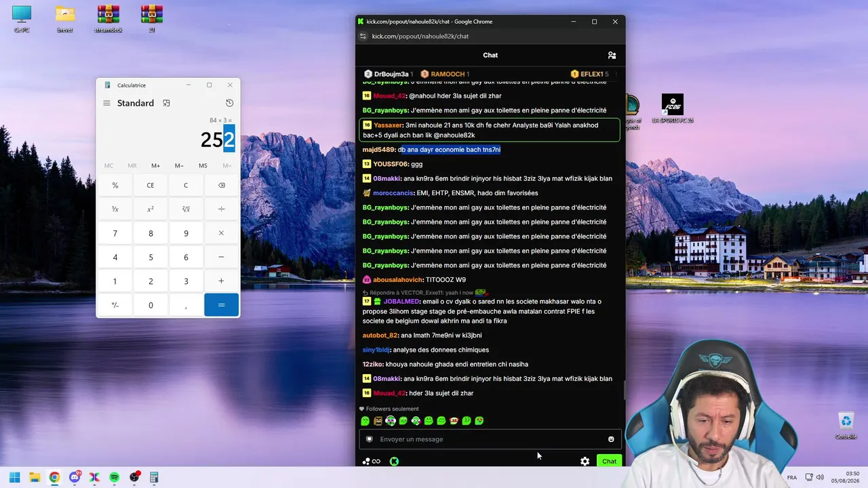This screenshot has width=868, height=488.
Task: Select the first green blob emote
Action: pos(365,421)
